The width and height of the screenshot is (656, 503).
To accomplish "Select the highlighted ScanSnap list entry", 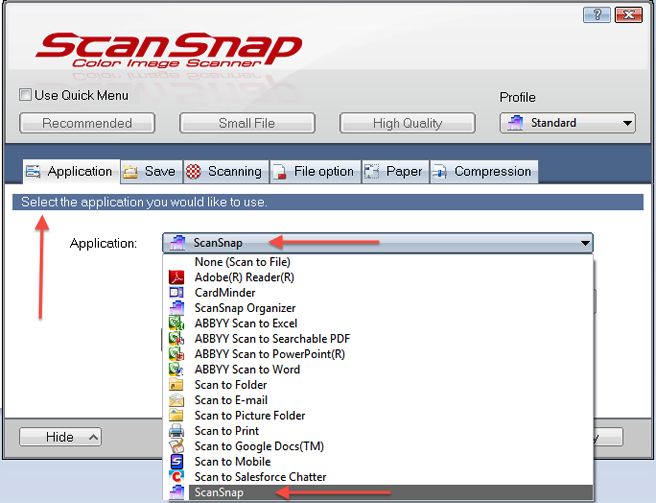I will pos(378,492).
